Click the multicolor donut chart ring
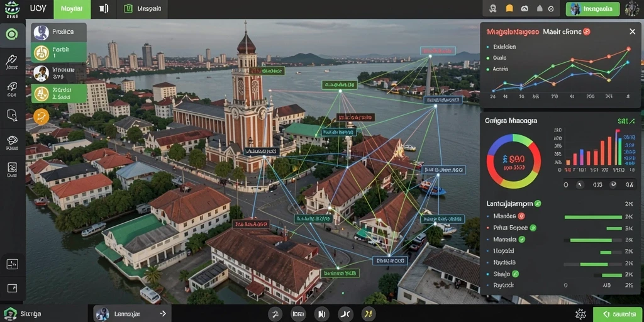644x322 pixels. [x=513, y=161]
